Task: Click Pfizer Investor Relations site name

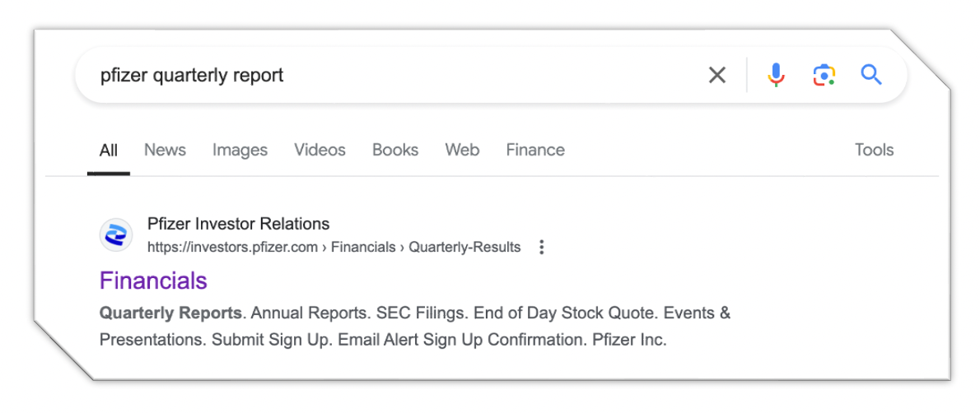Action: 238,224
